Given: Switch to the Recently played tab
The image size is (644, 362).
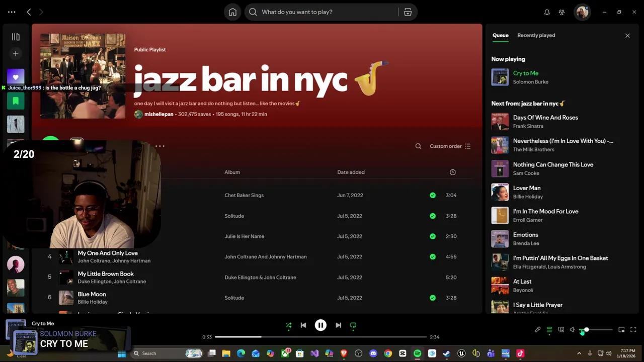Looking at the screenshot, I should 536,35.
